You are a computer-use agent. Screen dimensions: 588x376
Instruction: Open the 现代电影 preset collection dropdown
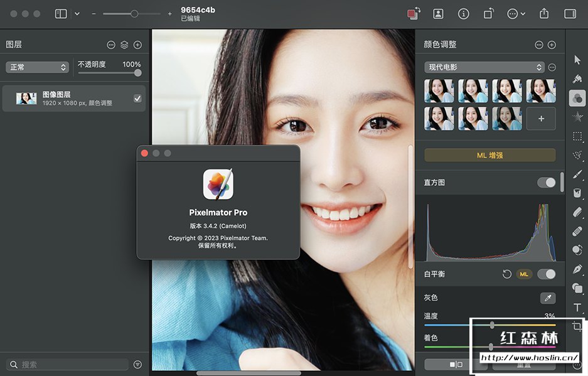[484, 67]
